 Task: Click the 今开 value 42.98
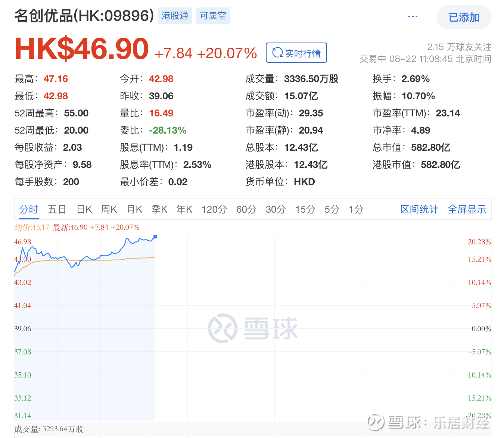[x=161, y=79]
